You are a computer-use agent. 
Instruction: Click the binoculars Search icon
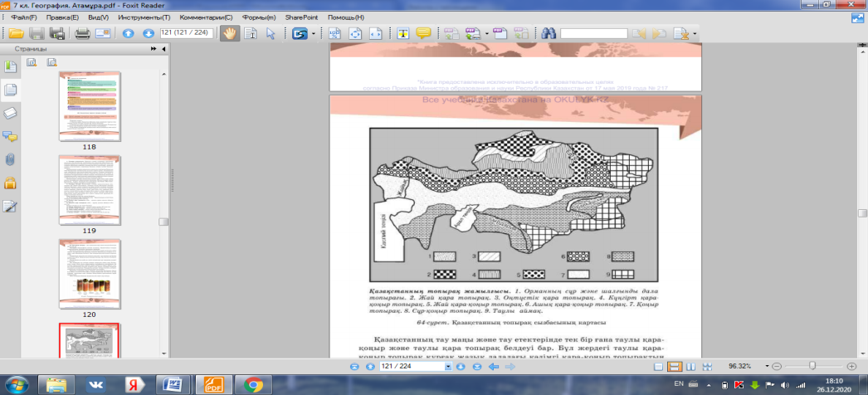point(549,33)
